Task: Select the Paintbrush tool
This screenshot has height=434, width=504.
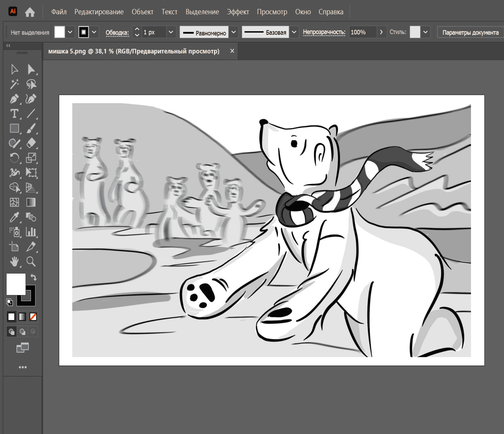Action: tap(31, 128)
